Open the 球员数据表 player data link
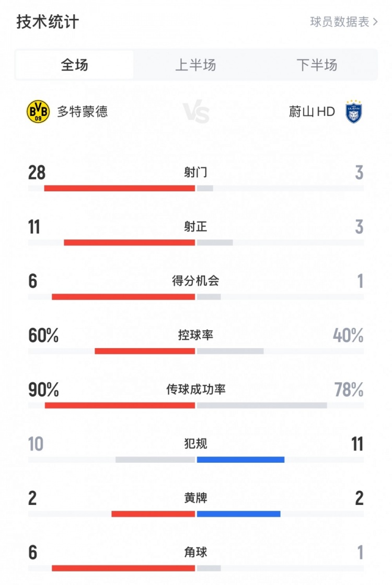392x585 pixels. [x=343, y=22]
